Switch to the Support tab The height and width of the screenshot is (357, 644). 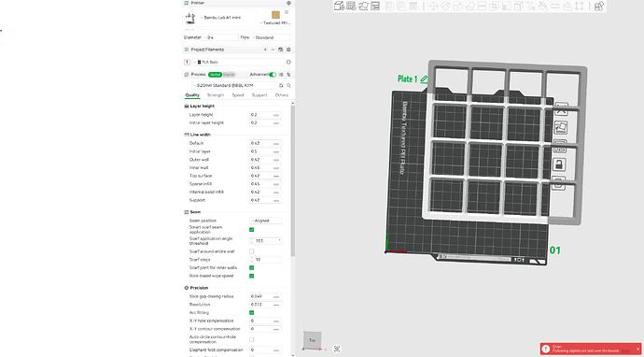259,95
